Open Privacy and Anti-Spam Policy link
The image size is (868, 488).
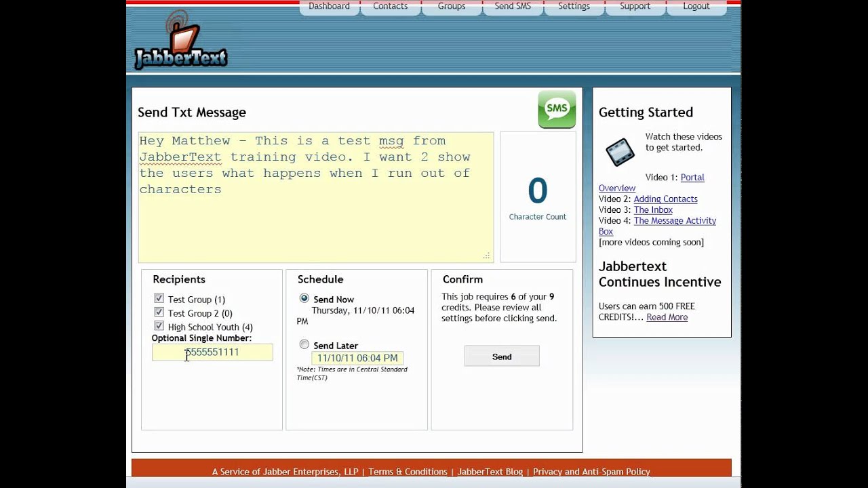point(591,472)
